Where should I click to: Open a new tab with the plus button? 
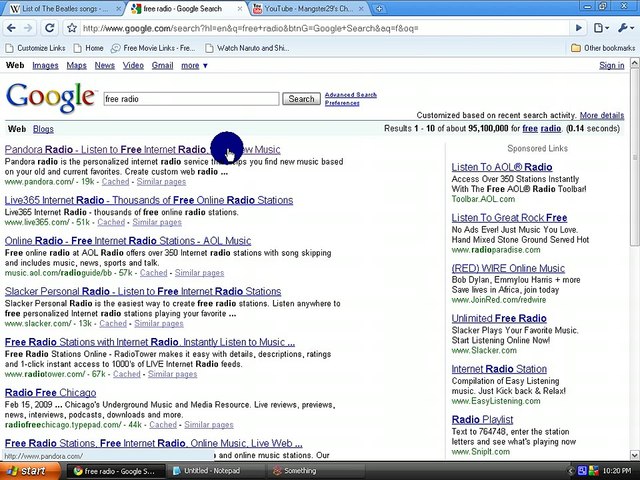click(379, 9)
